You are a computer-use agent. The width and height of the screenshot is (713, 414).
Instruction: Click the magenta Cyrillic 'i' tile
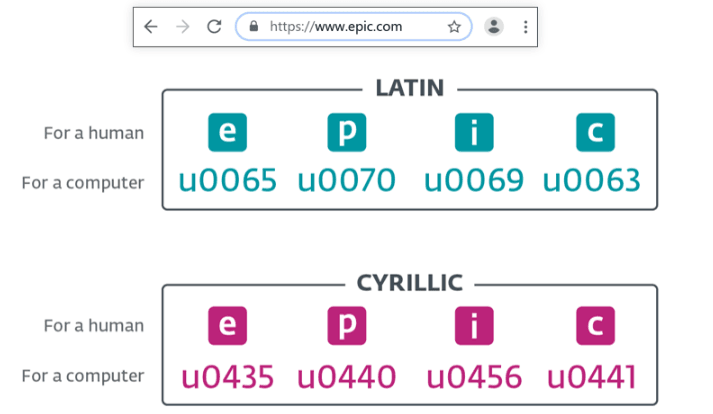474,326
